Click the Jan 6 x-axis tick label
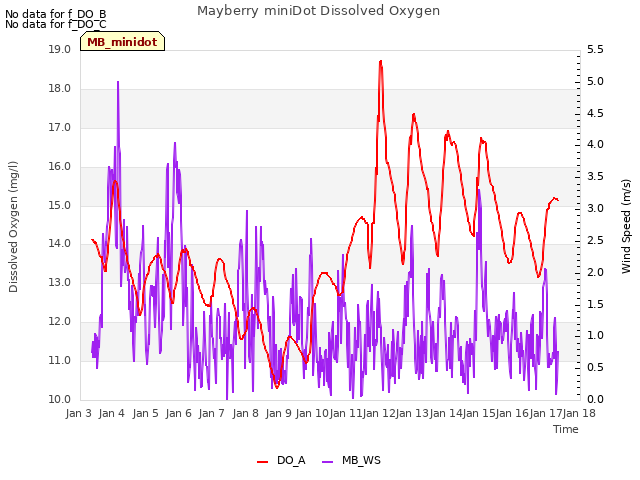The height and width of the screenshot is (480, 640). (178, 413)
